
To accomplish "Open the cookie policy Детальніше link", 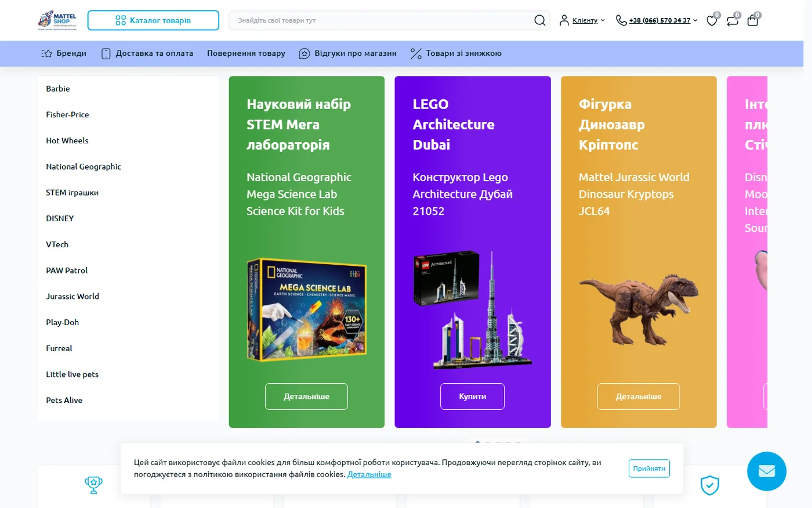I will pos(369,474).
